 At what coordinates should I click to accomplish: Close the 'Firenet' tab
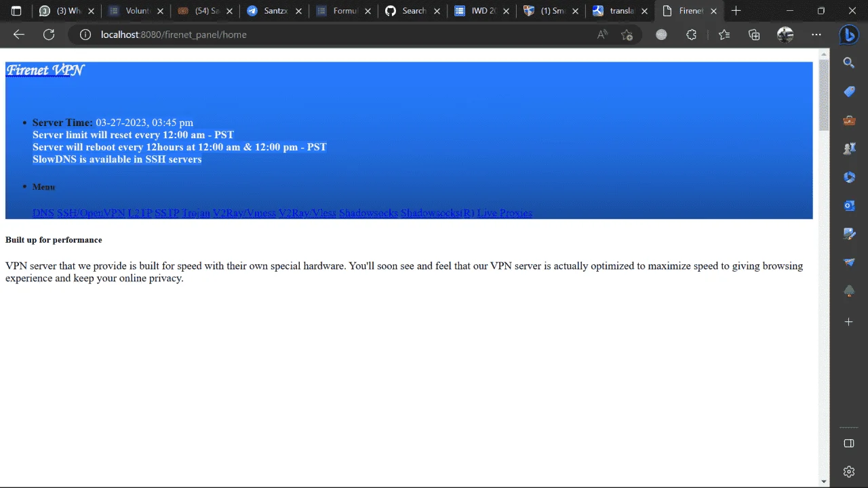[713, 11]
